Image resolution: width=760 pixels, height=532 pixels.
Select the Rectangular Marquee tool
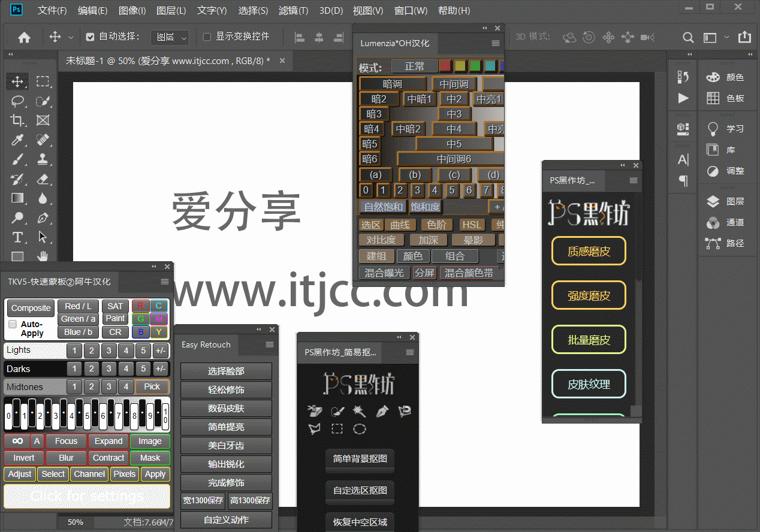click(43, 81)
